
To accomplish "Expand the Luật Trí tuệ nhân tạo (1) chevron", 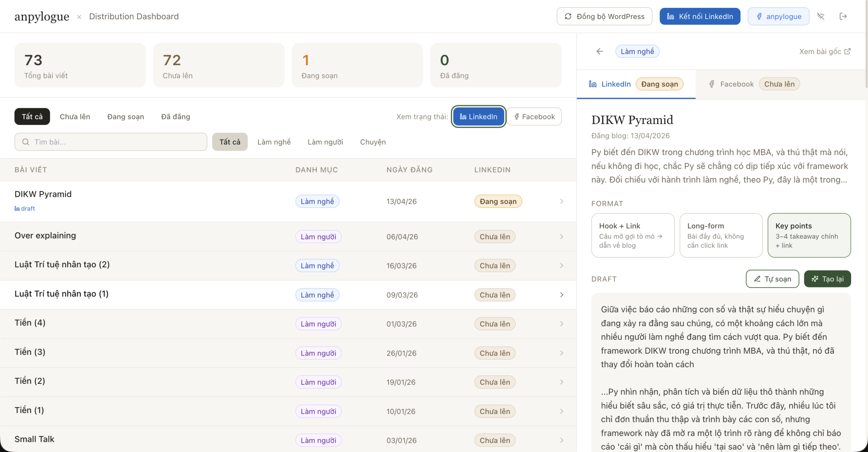I will click(x=561, y=295).
